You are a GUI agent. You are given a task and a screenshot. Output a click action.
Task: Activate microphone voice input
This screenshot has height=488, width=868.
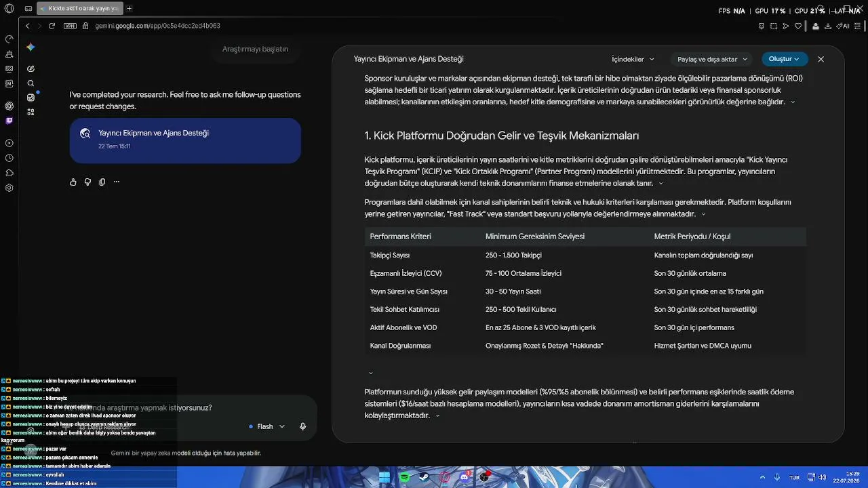(x=302, y=426)
